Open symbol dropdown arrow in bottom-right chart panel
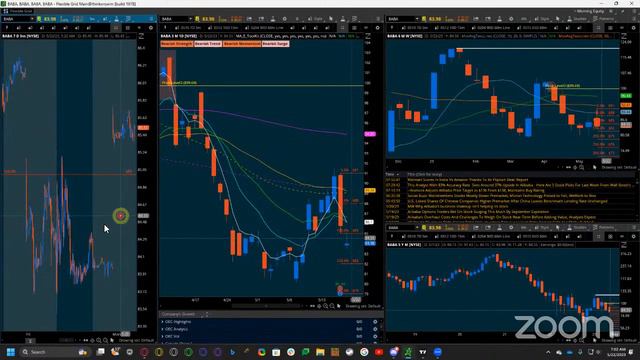 pyautogui.click(x=417, y=227)
